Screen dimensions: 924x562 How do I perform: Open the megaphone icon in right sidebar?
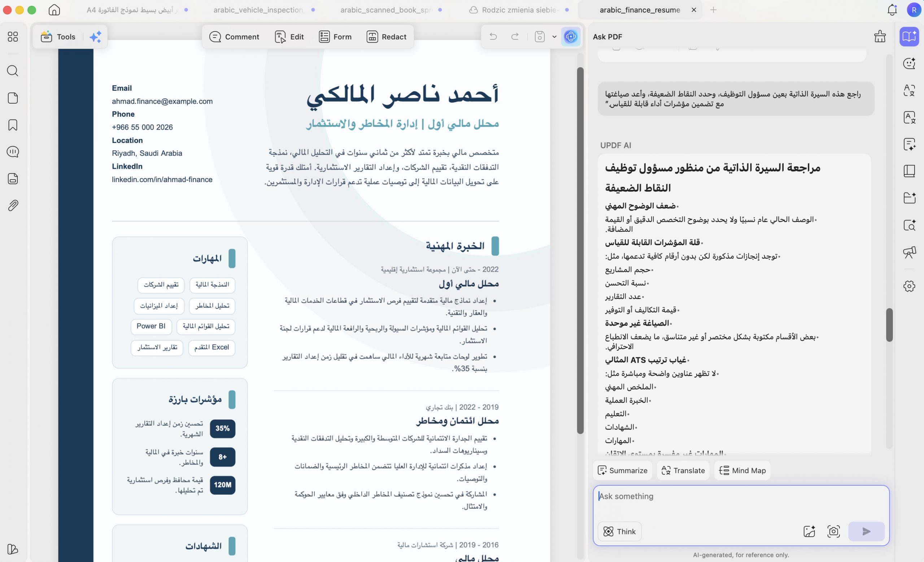pos(909,252)
